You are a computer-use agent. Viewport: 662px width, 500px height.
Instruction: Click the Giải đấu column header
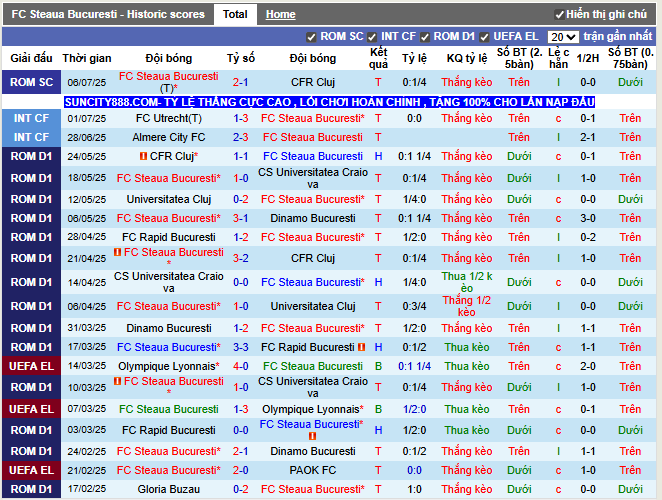point(32,58)
